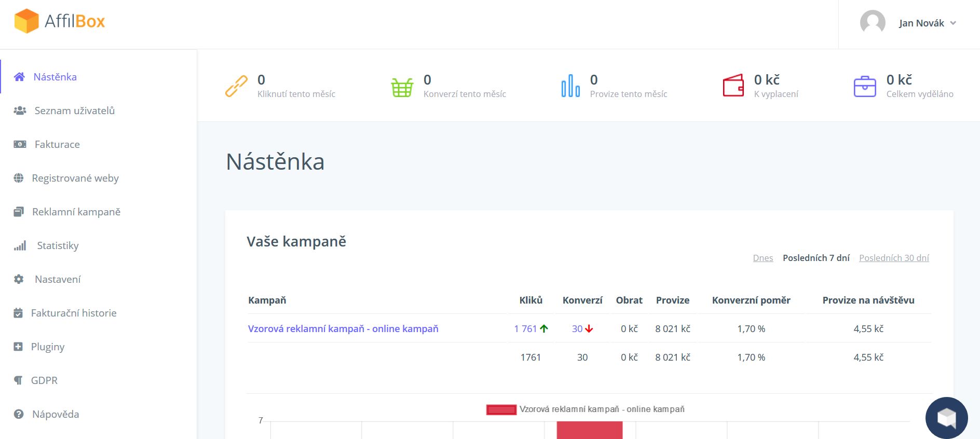Viewport: 980px width, 439px height.
Task: Click the Provize na návštěvu column header
Action: [x=868, y=300]
